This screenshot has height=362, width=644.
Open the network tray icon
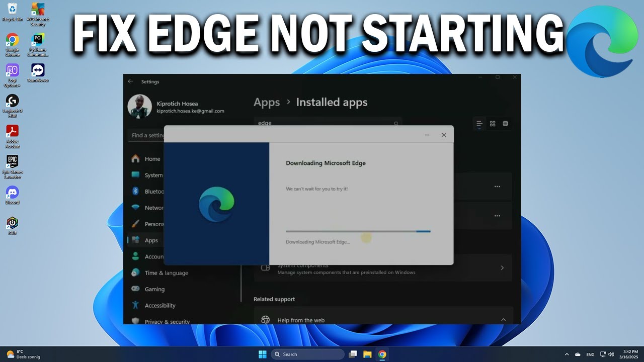tap(603, 354)
